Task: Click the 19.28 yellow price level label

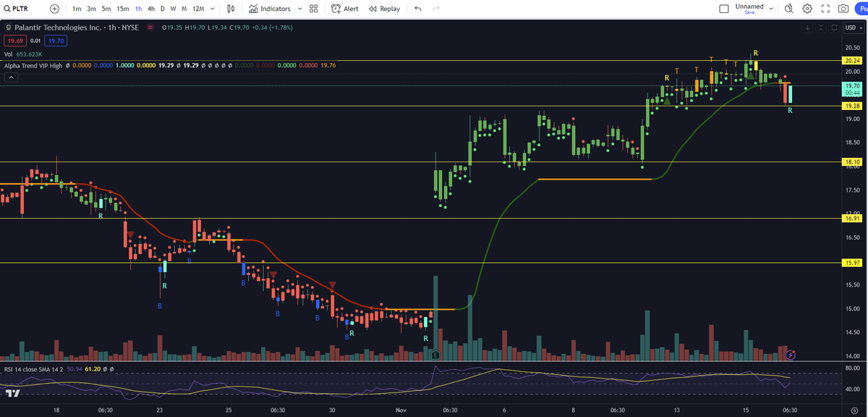Action: (x=854, y=106)
